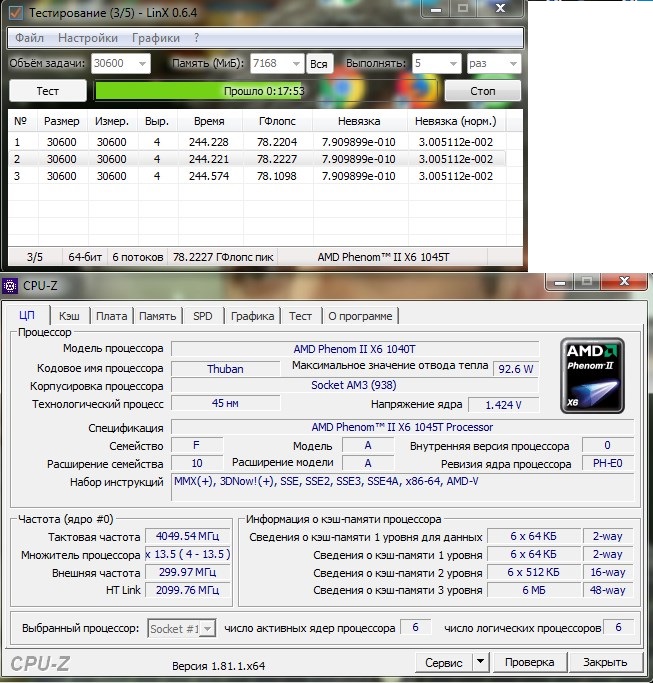Select result row 1 with 78.2204 GFlops

tap(257, 142)
